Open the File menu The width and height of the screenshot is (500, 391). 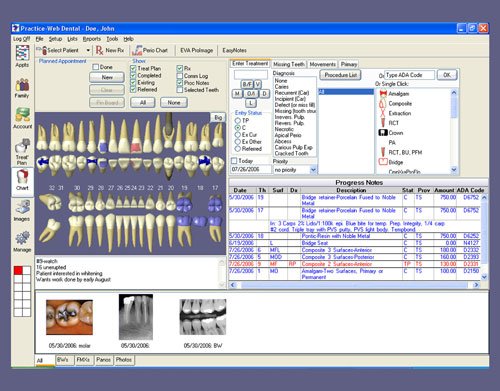coord(40,39)
